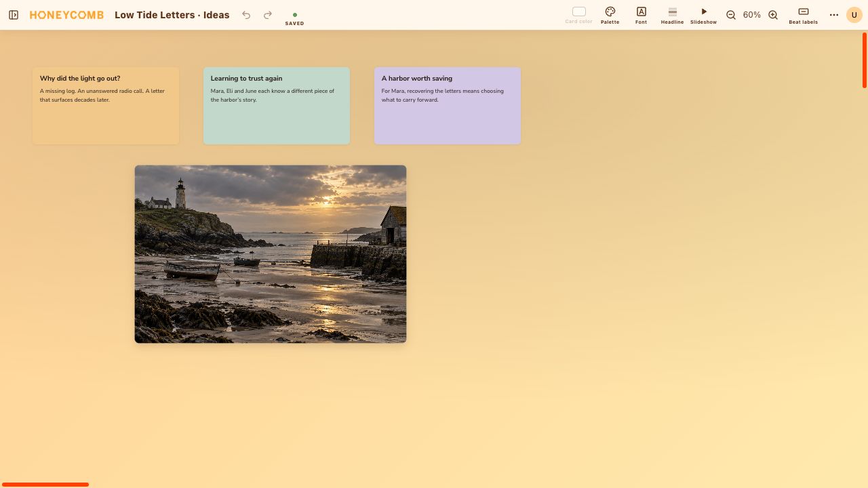Zoom in on the board
The height and width of the screenshot is (488, 868).
(772, 15)
